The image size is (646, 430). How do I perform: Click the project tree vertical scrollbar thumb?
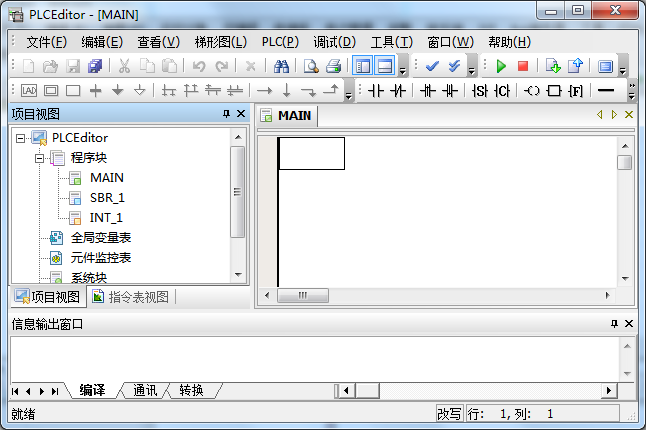[x=237, y=192]
